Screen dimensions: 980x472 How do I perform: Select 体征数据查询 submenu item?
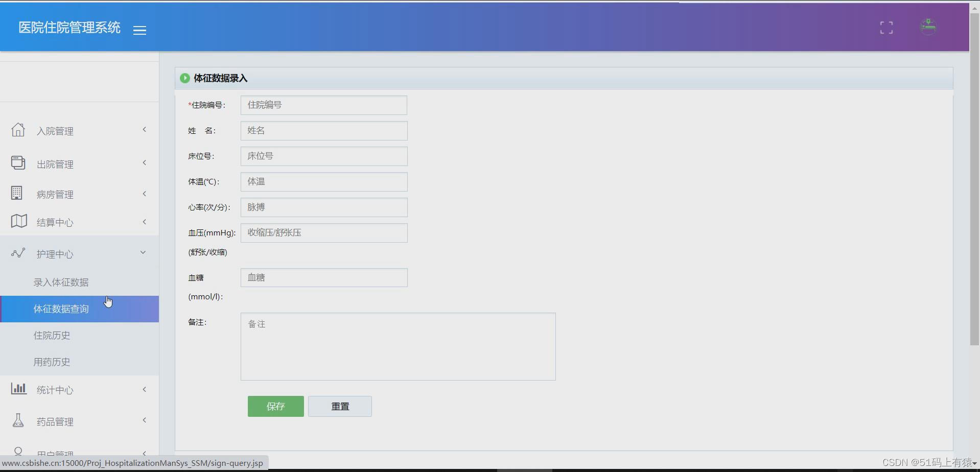79,309
